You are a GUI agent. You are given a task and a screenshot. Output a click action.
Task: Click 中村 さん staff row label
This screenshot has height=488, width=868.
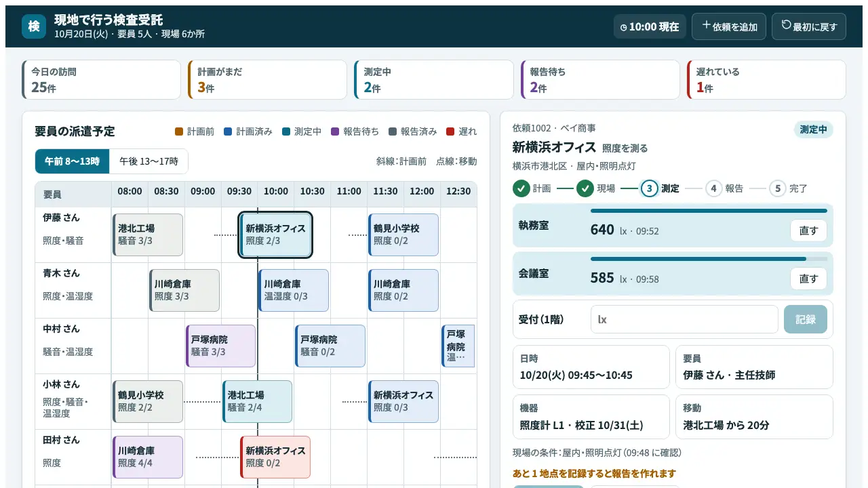click(x=61, y=329)
